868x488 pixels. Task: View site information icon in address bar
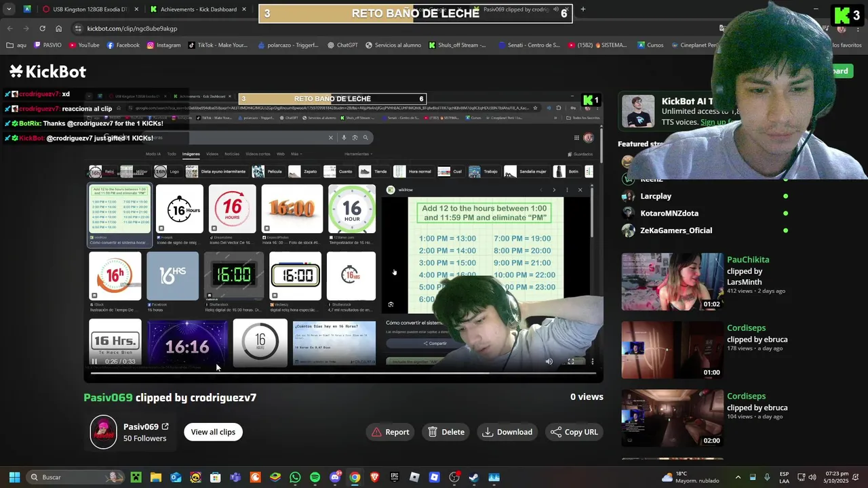point(78,28)
